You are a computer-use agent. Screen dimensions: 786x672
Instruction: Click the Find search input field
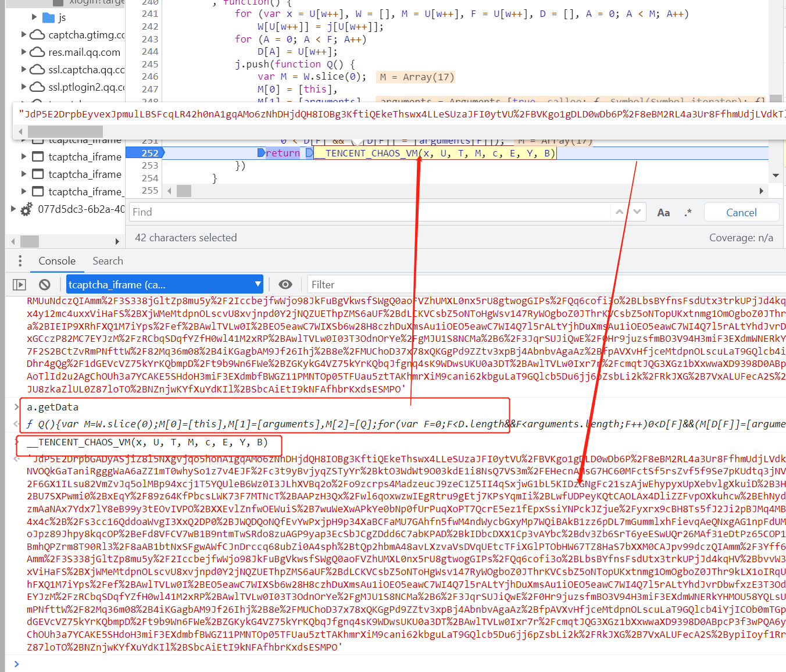pos(370,212)
